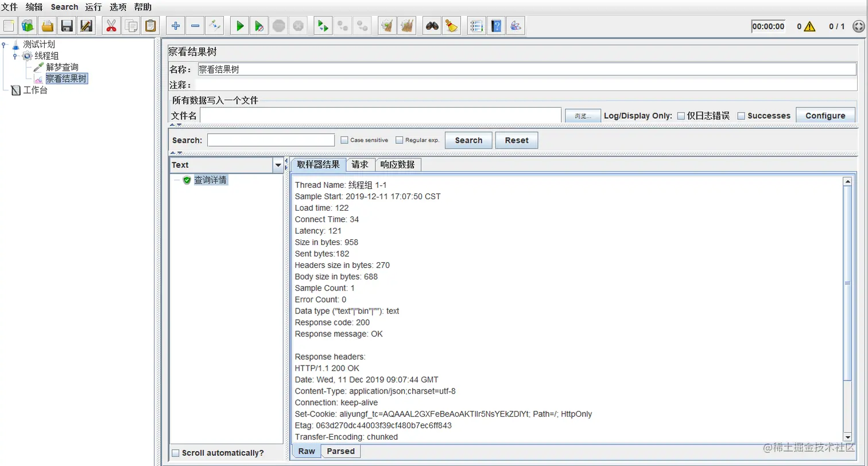Switch to the 请求 tab

361,165
